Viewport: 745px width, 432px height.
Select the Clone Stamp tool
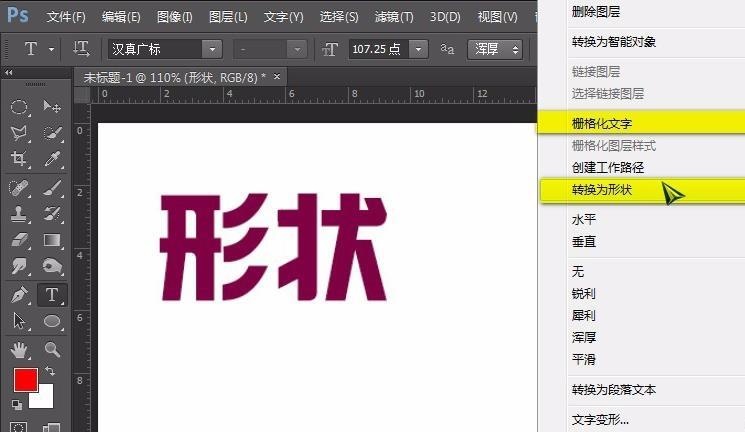coord(19,214)
